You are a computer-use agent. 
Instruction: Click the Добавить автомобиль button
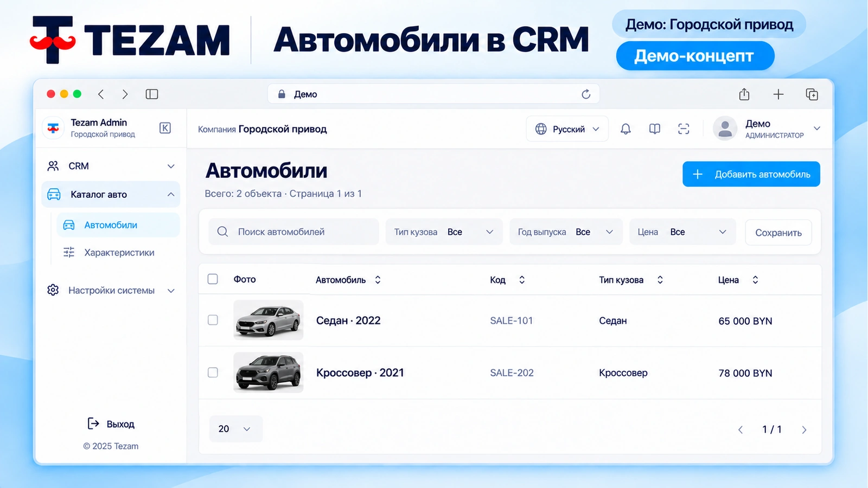[751, 174]
